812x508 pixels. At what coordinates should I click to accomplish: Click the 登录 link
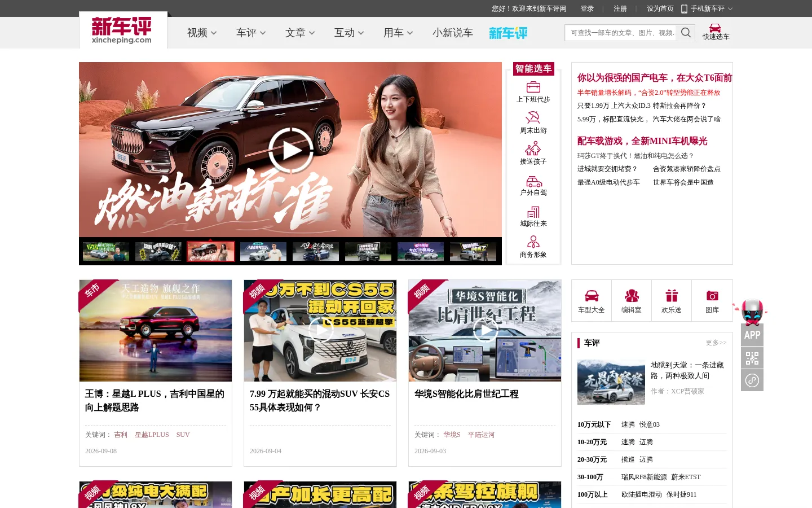tap(587, 8)
